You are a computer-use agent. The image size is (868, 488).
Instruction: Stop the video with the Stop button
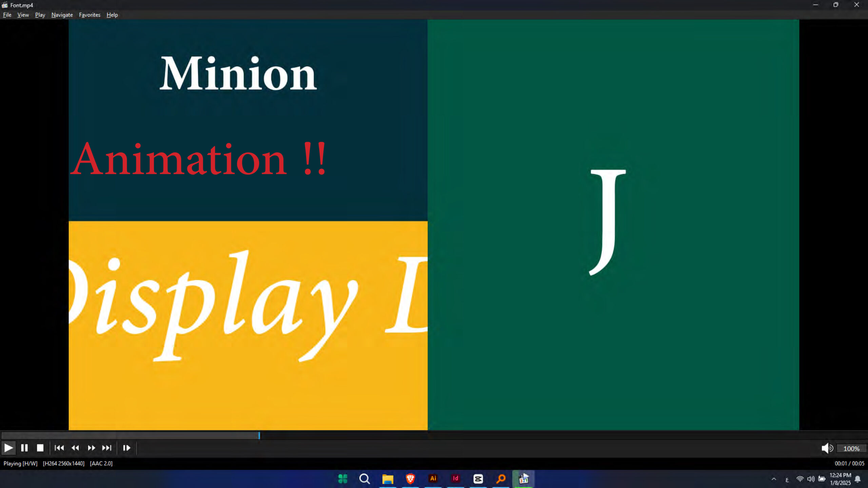[40, 448]
